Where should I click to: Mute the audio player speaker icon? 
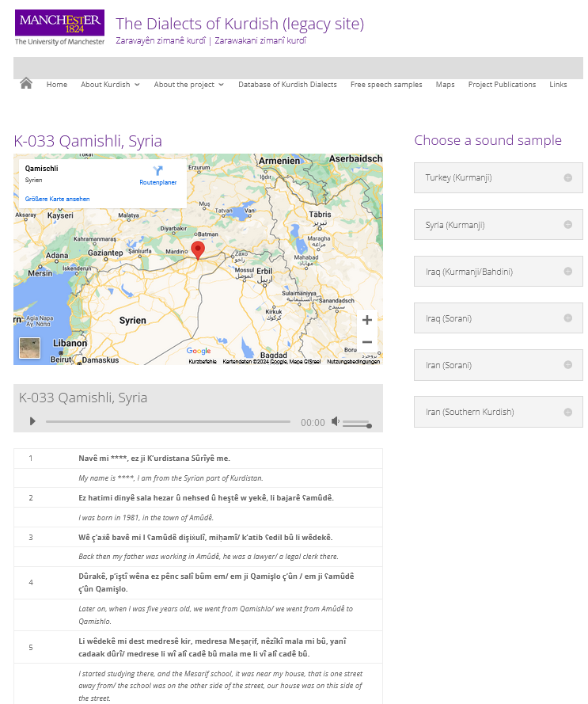(336, 421)
